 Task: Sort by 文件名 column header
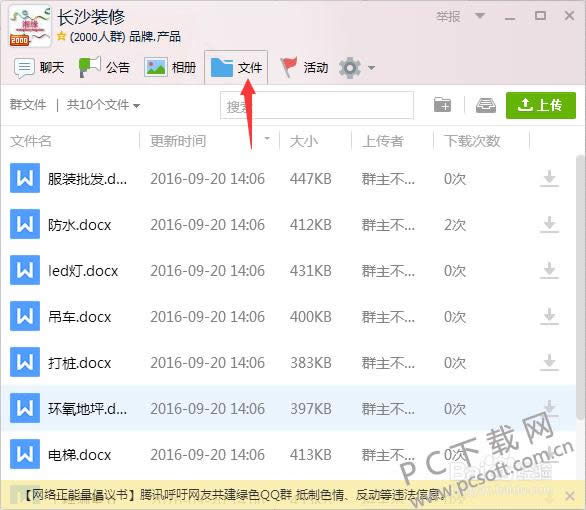(31, 141)
